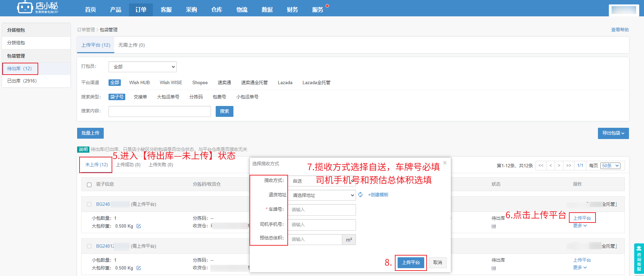
Task: Set search type to 袋子号
Action: 117,97
